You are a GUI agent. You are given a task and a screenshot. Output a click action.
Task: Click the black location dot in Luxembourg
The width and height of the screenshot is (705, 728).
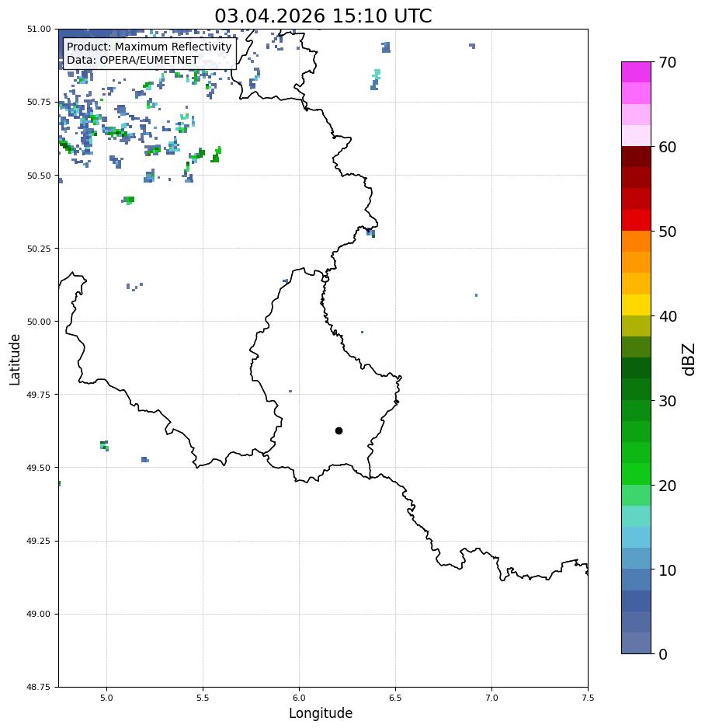tap(339, 431)
